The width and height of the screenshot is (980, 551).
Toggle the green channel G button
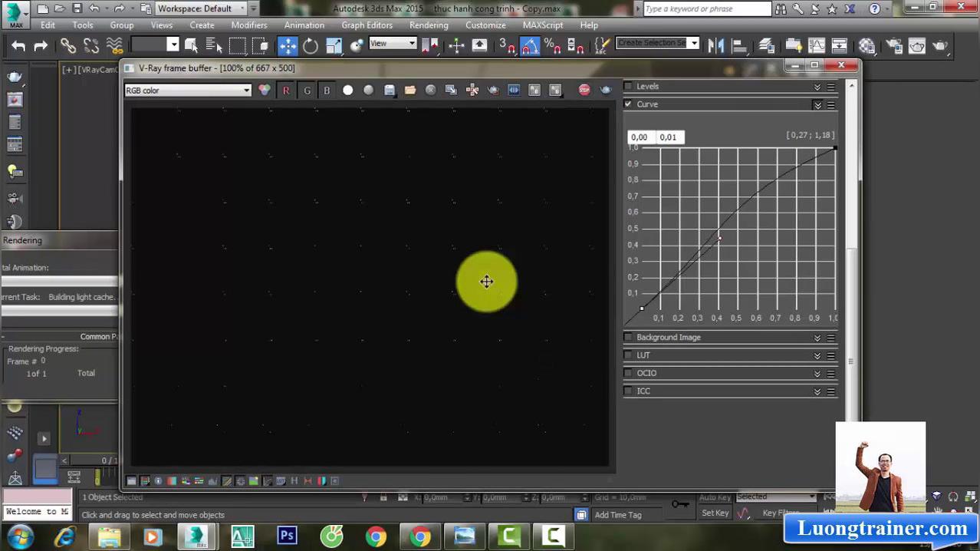click(x=307, y=91)
